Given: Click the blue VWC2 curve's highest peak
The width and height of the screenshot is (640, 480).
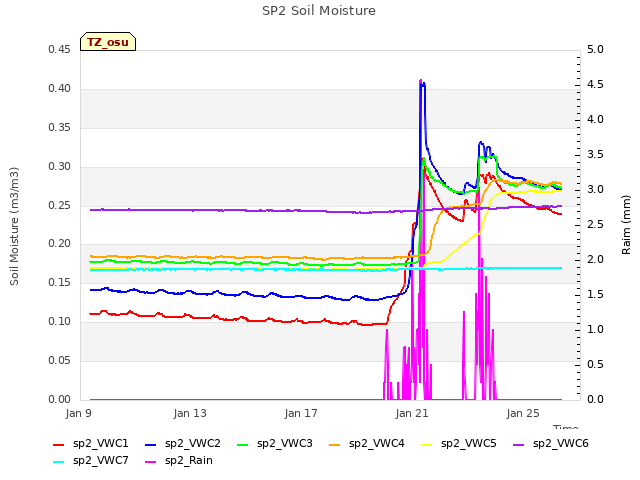Looking at the screenshot, I should tap(424, 84).
